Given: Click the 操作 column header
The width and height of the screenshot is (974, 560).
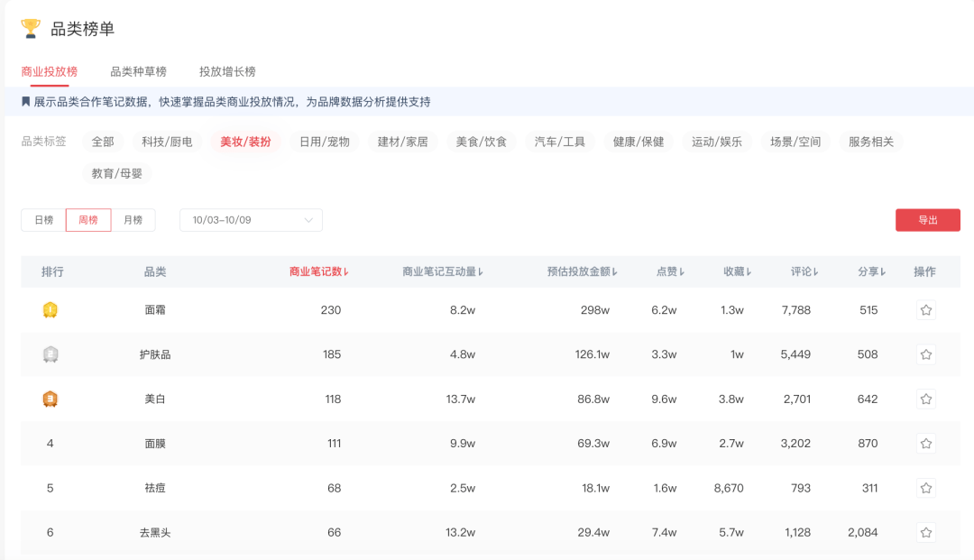Looking at the screenshot, I should coord(924,271).
